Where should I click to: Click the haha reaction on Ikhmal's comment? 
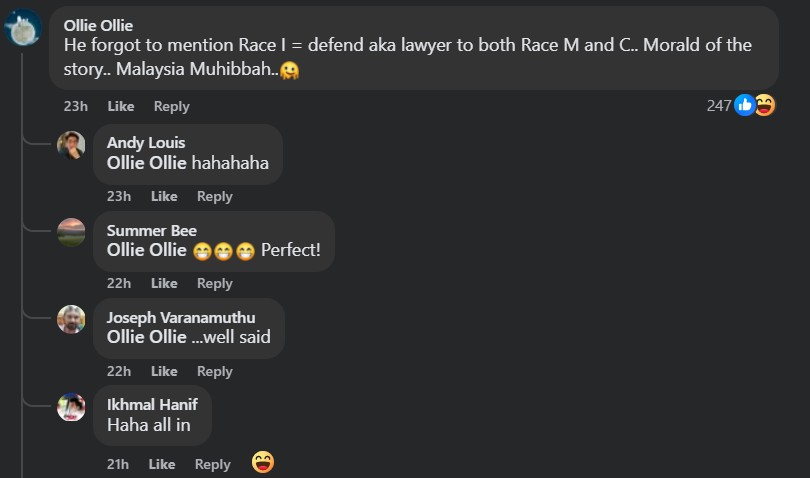263,462
